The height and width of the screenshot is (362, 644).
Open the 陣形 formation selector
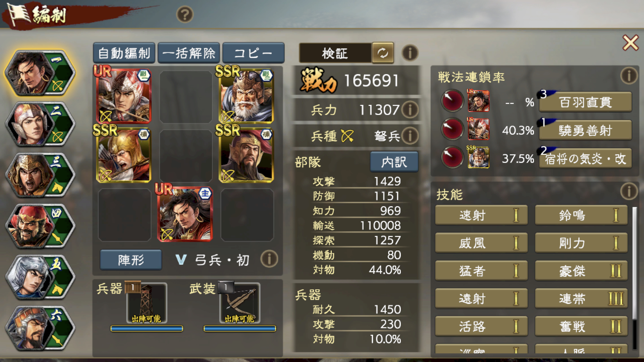[131, 260]
